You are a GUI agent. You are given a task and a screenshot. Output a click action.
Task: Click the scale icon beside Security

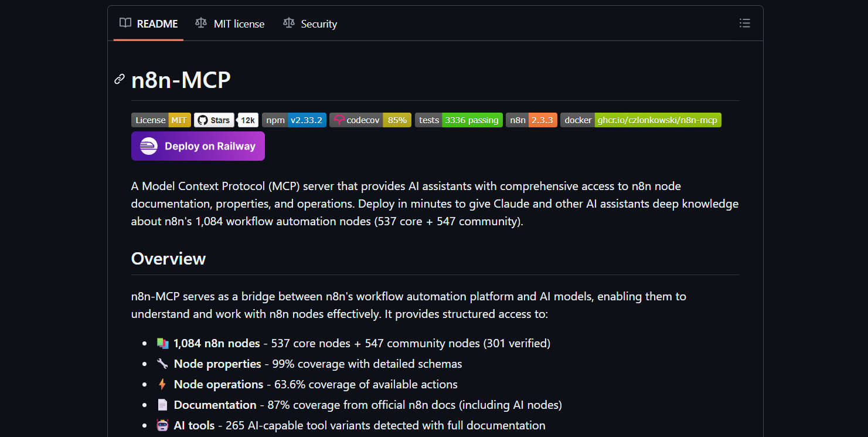click(x=288, y=23)
